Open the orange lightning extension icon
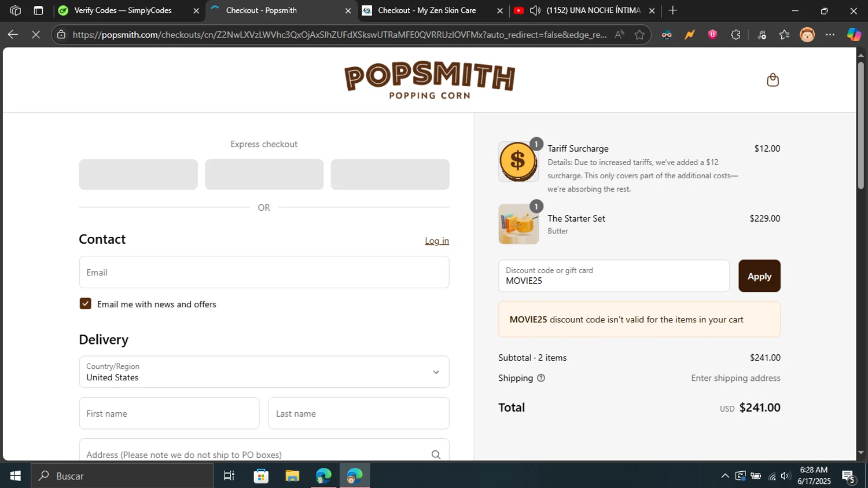The image size is (868, 488). tap(690, 35)
